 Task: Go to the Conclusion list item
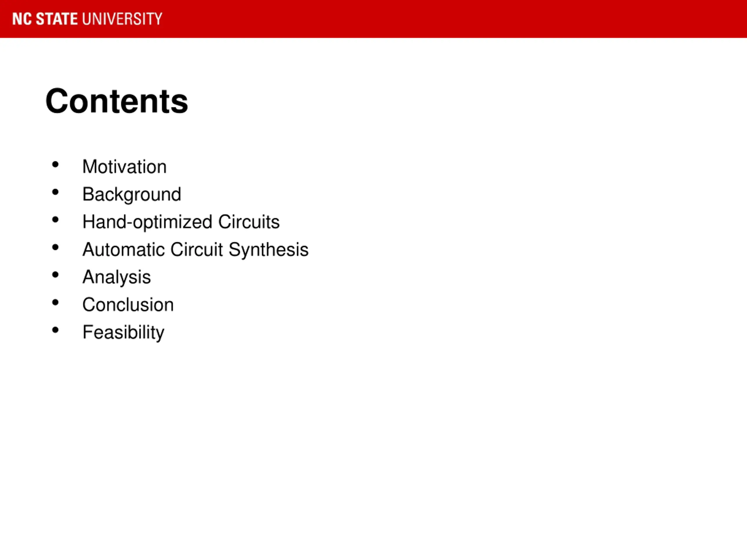pyautogui.click(x=128, y=305)
